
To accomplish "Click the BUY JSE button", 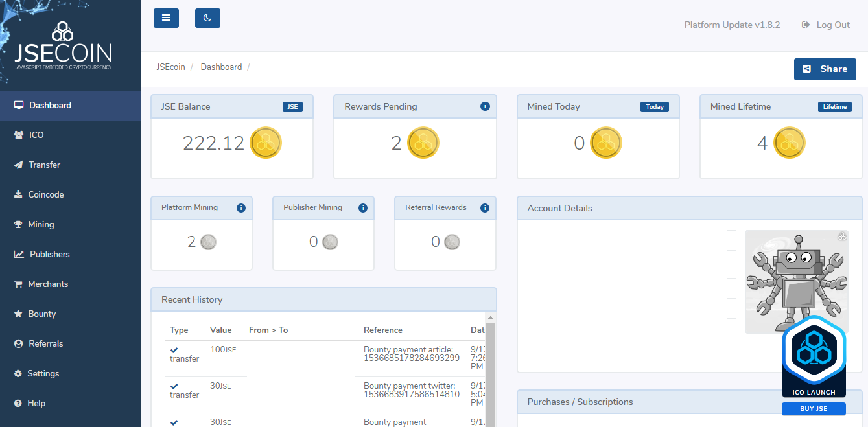I will [814, 409].
